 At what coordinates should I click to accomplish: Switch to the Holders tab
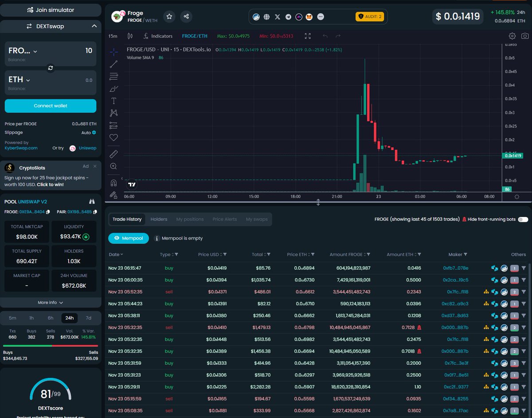(x=159, y=219)
